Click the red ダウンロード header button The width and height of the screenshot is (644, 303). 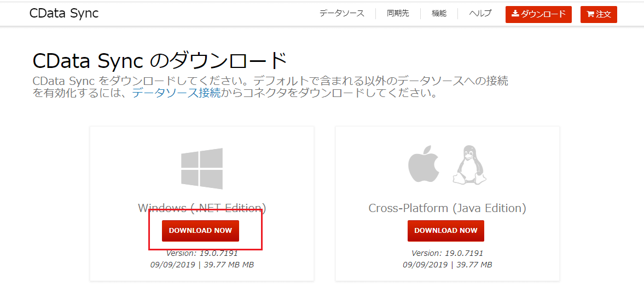[x=538, y=14]
